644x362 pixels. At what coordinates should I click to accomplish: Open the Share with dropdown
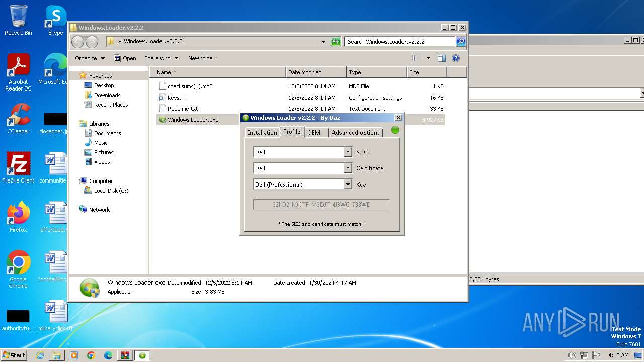[161, 58]
